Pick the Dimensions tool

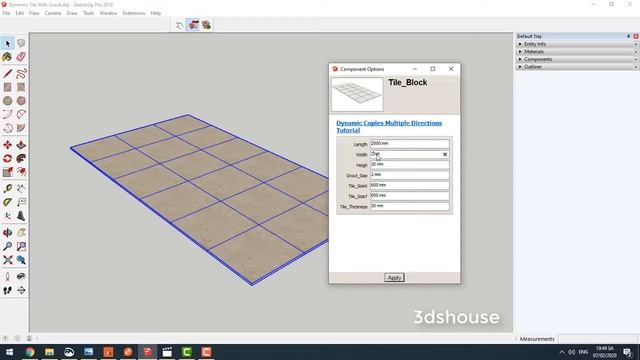(x=21, y=189)
